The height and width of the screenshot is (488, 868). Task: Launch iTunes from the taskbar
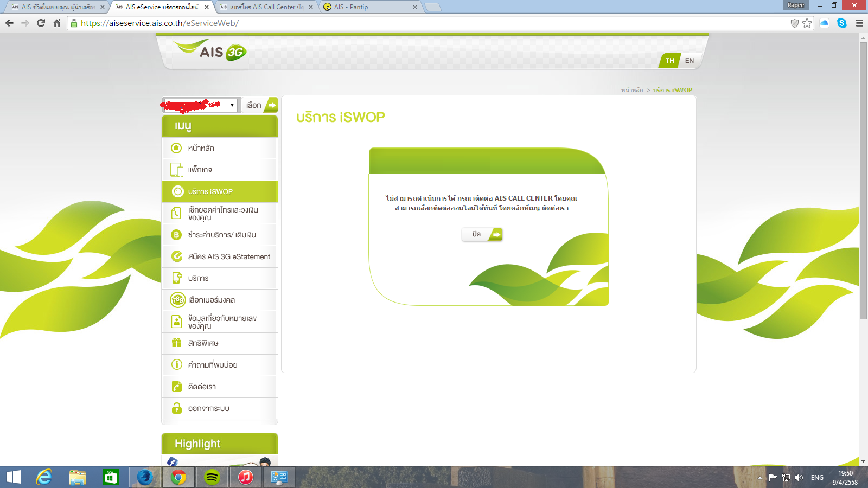pos(246,477)
